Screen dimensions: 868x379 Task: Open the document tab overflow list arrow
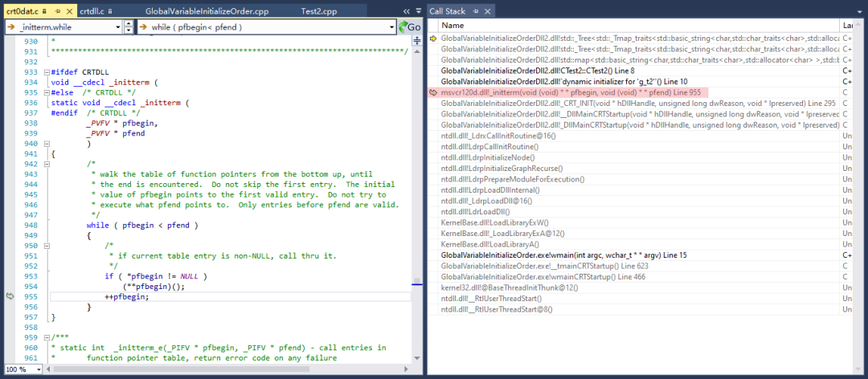(407, 11)
